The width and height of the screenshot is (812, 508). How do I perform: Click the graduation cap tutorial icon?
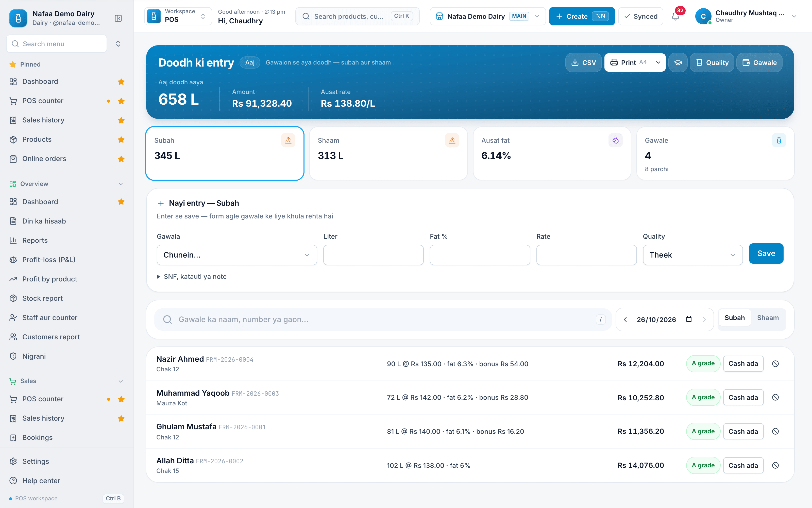click(x=678, y=62)
